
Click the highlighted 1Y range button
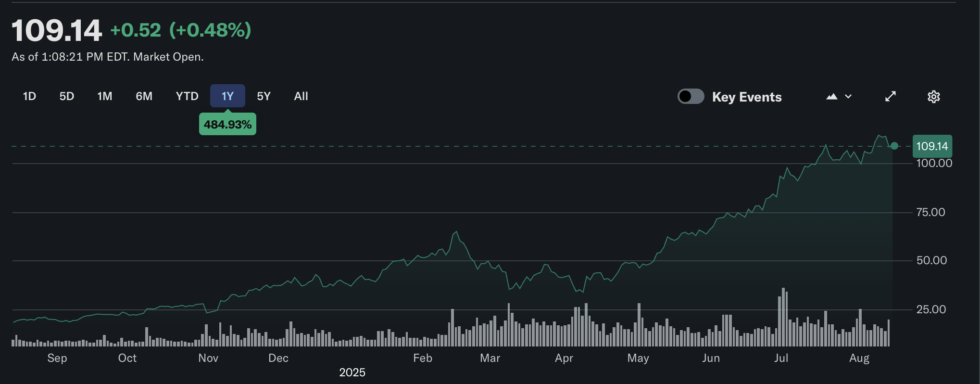click(227, 95)
